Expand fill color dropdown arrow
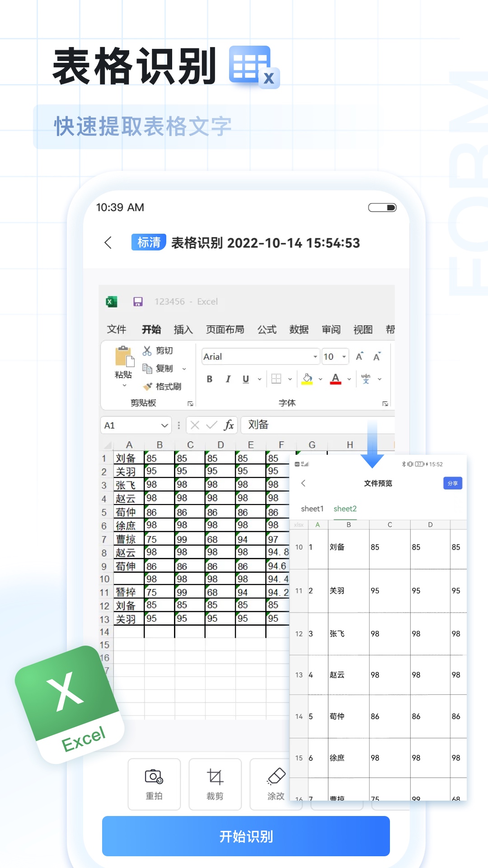 (x=320, y=379)
